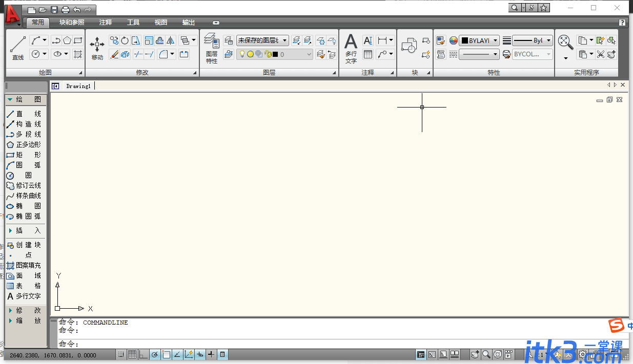
Task: Open the layer 0 dropdown list
Action: (275, 54)
